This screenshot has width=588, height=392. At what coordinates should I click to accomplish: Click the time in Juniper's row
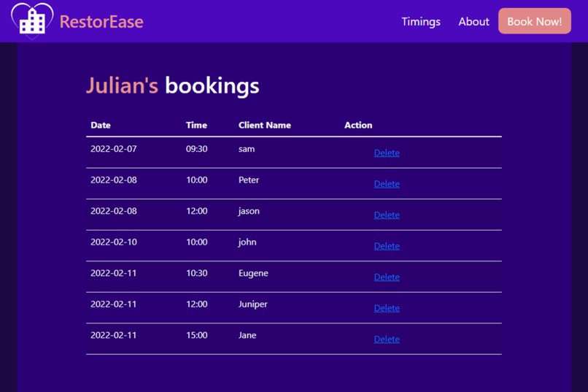[196, 304]
